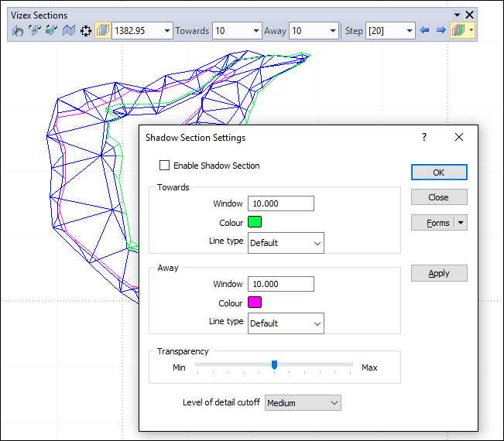
Task: Click the green move section icon
Action: pyautogui.click(x=51, y=30)
